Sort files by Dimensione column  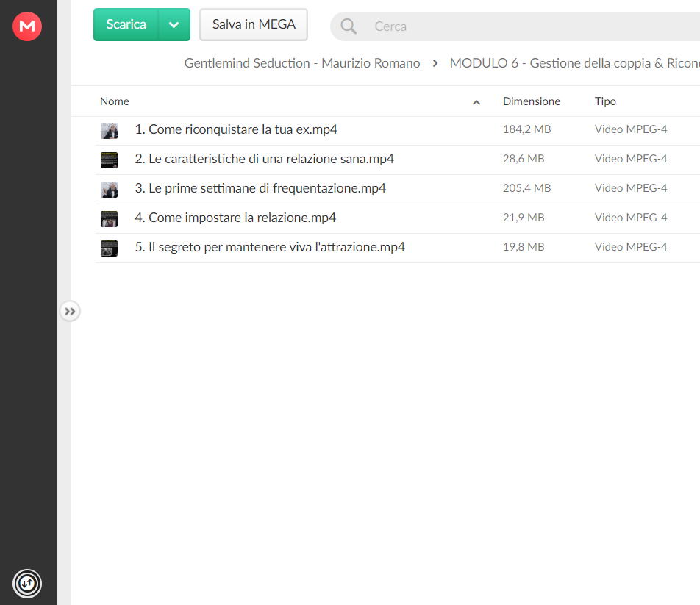[x=531, y=101]
